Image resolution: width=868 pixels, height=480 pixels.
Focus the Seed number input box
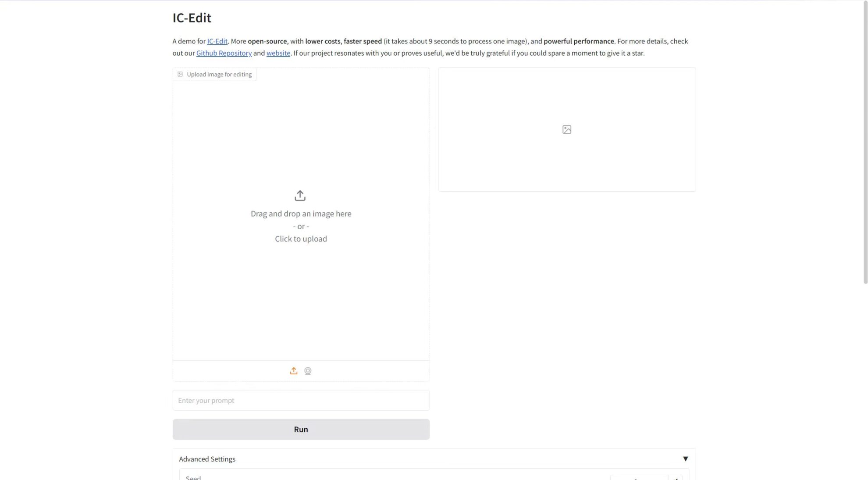coord(638,478)
